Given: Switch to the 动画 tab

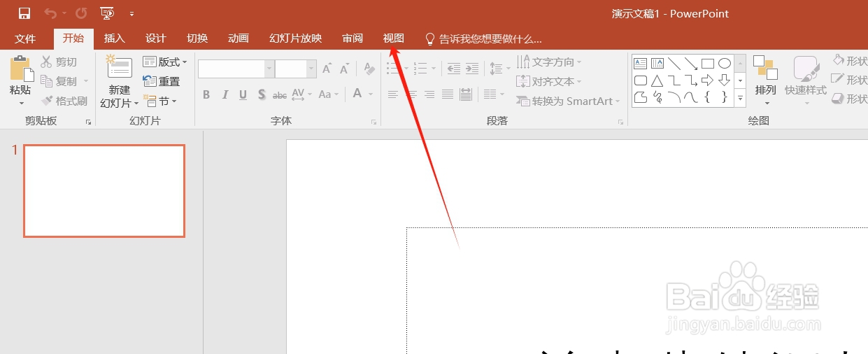Looking at the screenshot, I should pos(239,38).
